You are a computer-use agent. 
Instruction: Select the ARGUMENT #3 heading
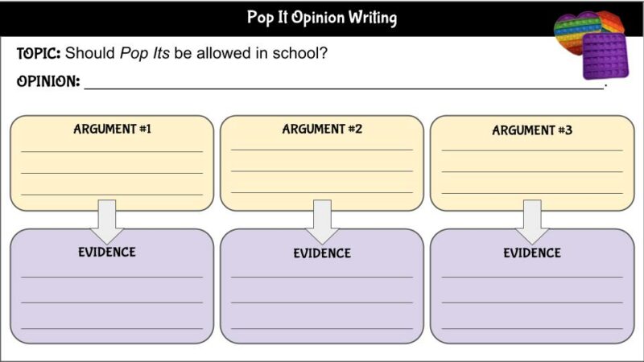click(532, 130)
